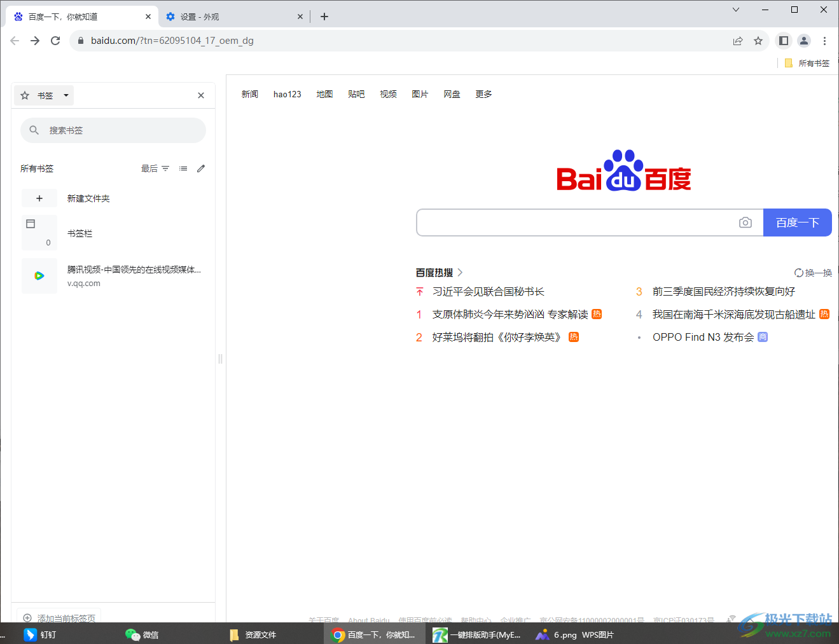The width and height of the screenshot is (839, 644).
Task: Open the 书签栏 folder
Action: click(113, 233)
